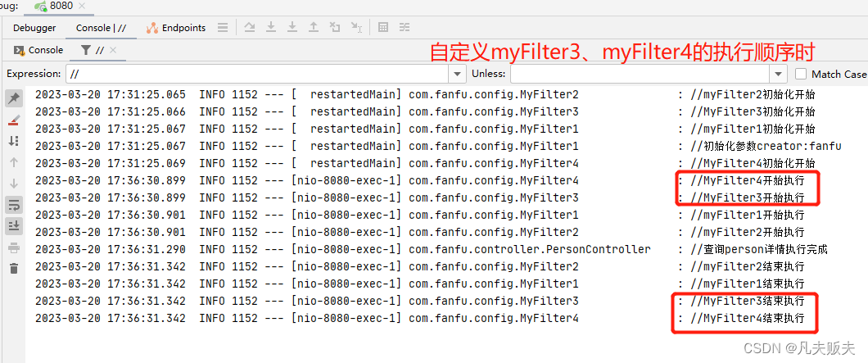Screen dimensions: 868x363
Task: Click the //查询person详情执行完成 log message
Action: coord(759,249)
